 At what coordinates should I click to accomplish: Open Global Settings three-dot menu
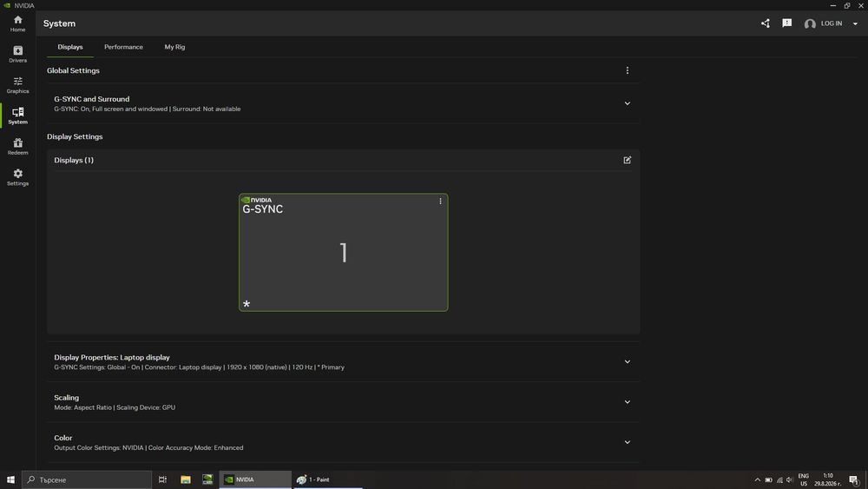628,70
